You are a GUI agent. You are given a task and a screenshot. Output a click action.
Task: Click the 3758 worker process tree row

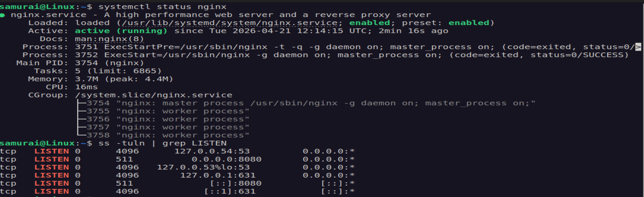coord(164,135)
